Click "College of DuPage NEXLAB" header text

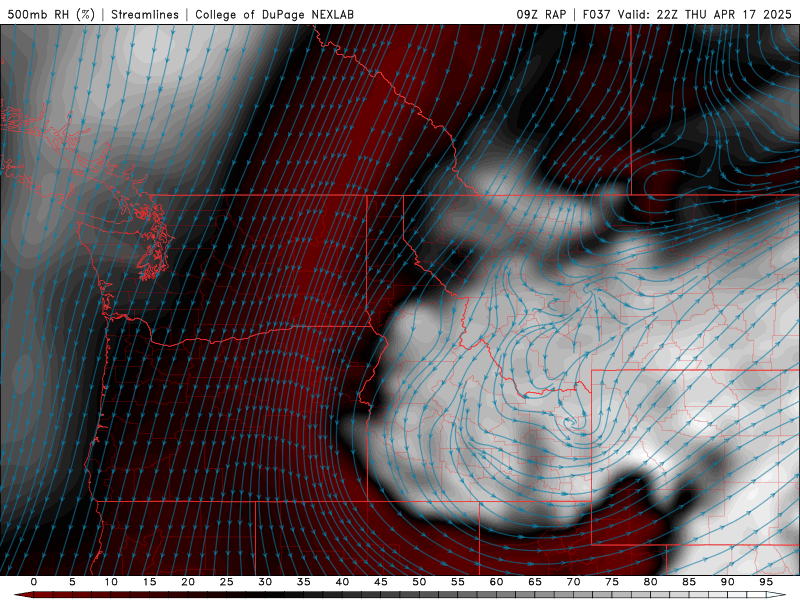click(274, 14)
